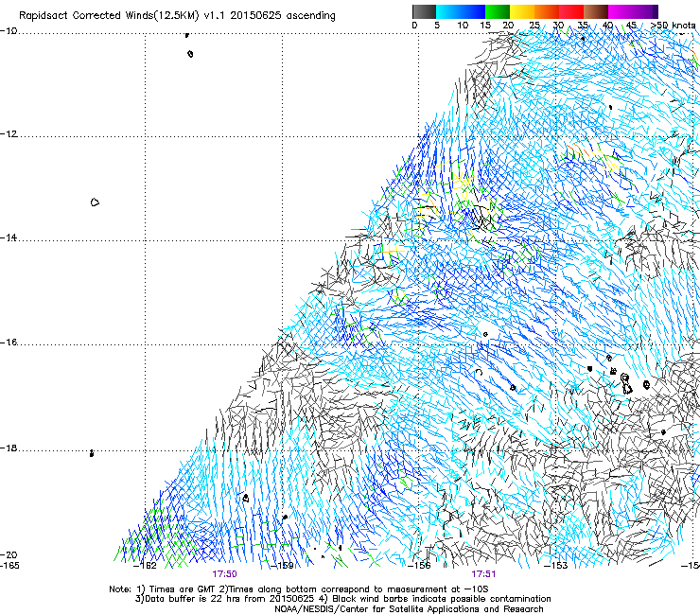Screen dimensions: 700x615
Task: Click the green 15–20 knots legend swatch
Action: tap(498, 11)
